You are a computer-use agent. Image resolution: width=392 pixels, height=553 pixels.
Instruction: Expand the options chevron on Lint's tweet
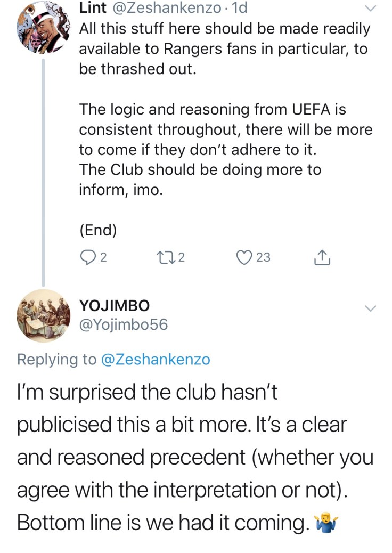click(x=371, y=9)
